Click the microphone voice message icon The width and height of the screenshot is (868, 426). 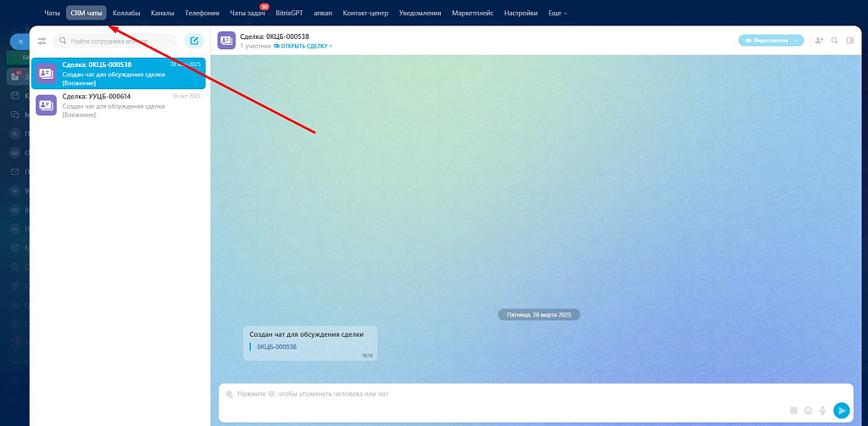pos(822,411)
